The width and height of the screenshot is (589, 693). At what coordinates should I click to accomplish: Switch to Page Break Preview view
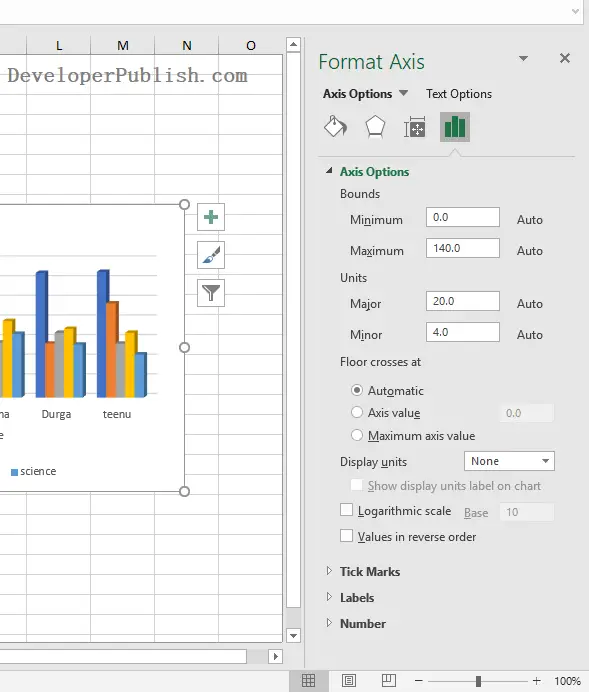[388, 681]
